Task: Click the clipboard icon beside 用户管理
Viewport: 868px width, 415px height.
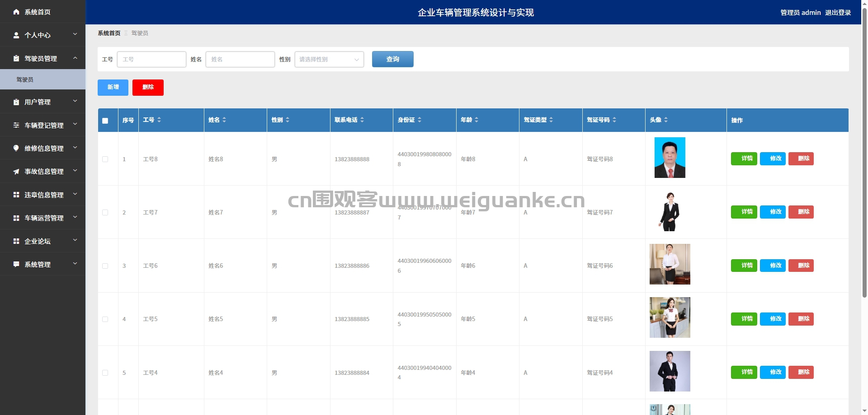Action: click(x=16, y=102)
